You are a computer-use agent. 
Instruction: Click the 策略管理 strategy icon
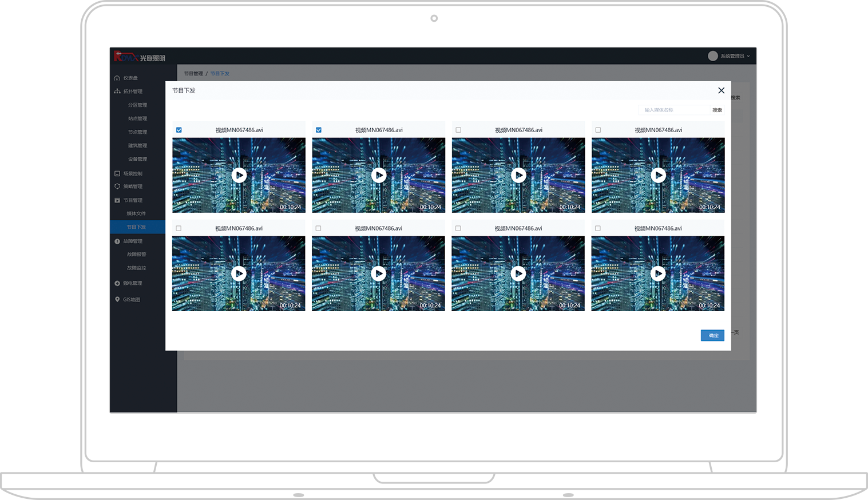pos(117,186)
